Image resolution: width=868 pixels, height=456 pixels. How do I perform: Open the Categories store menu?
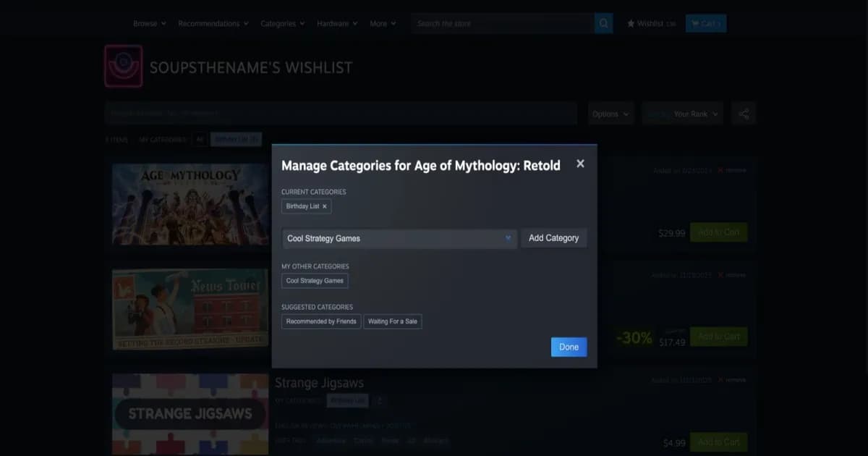(x=283, y=24)
